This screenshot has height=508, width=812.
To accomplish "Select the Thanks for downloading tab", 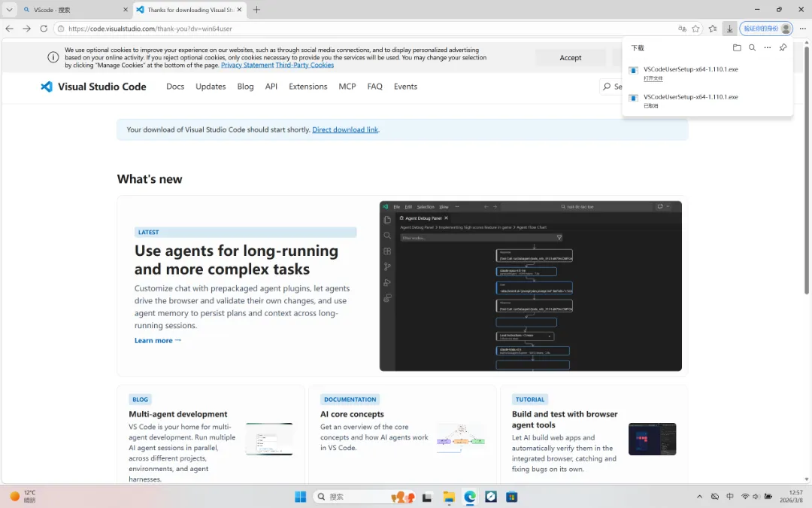I will point(189,9).
